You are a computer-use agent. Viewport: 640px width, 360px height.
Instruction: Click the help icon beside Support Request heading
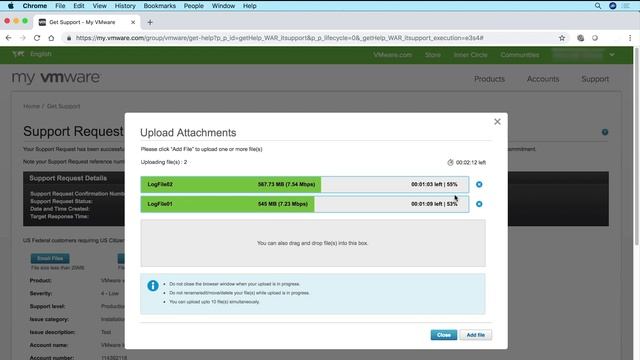tap(605, 132)
